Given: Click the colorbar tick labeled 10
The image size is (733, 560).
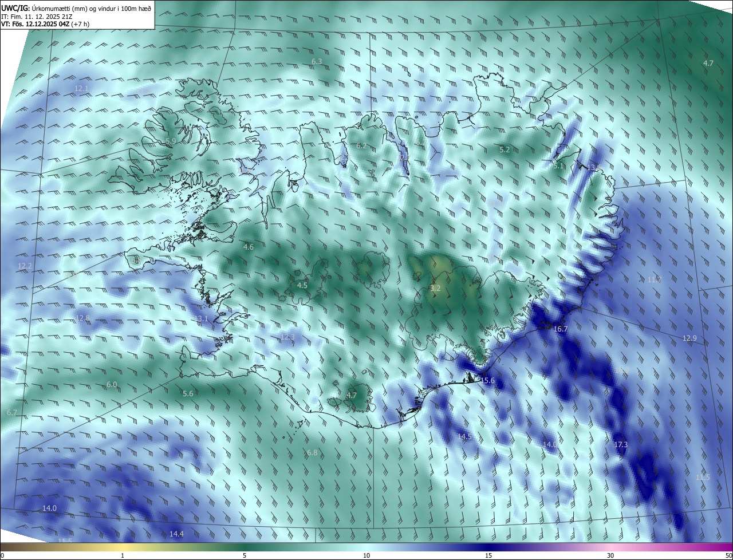Looking at the screenshot, I should (x=366, y=555).
